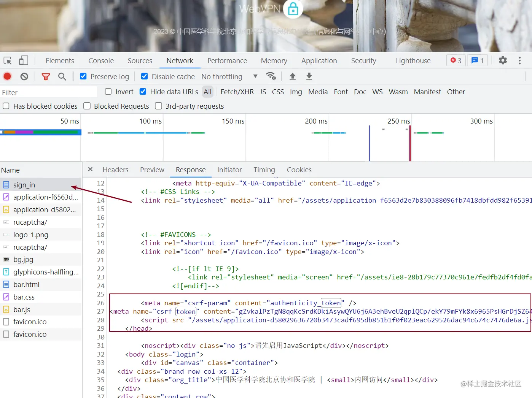Click the 3 errors badge
This screenshot has height=398, width=532.
pos(456,60)
